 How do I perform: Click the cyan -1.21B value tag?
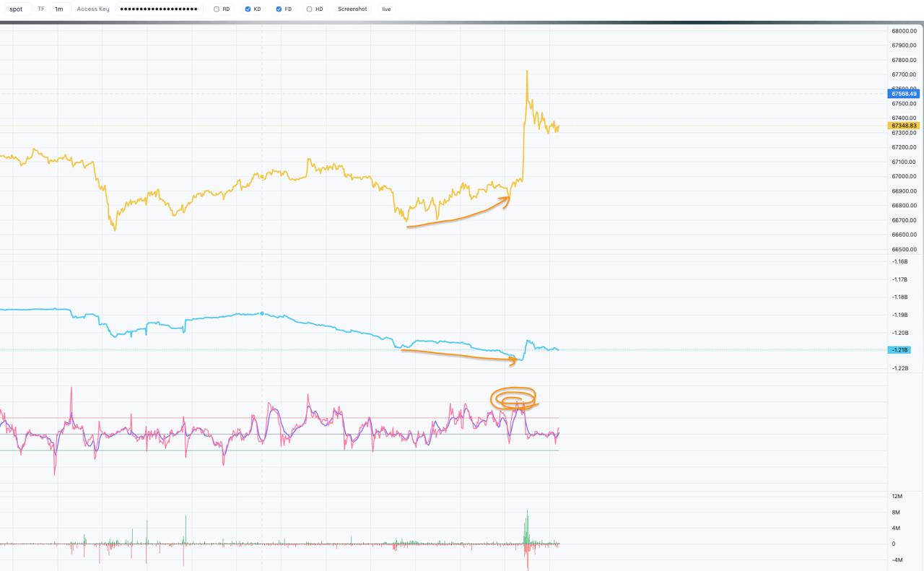899,350
